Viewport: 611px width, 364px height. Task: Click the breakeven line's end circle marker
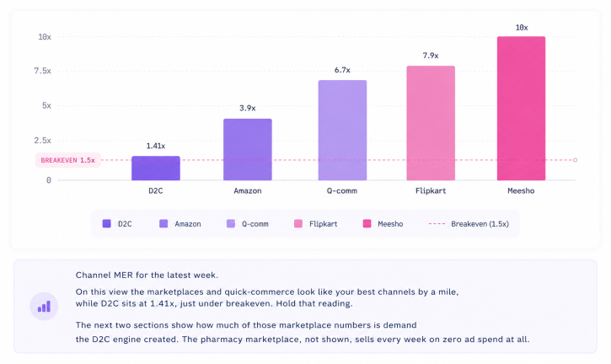coord(575,160)
